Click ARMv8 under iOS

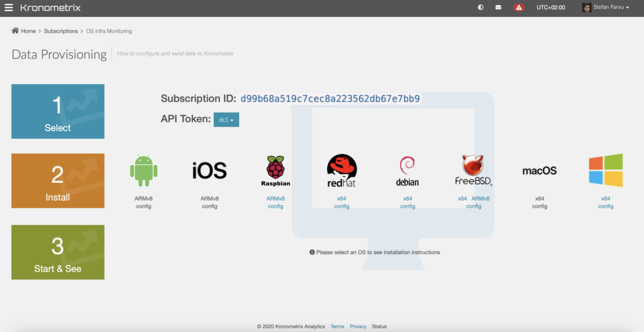pyautogui.click(x=209, y=199)
